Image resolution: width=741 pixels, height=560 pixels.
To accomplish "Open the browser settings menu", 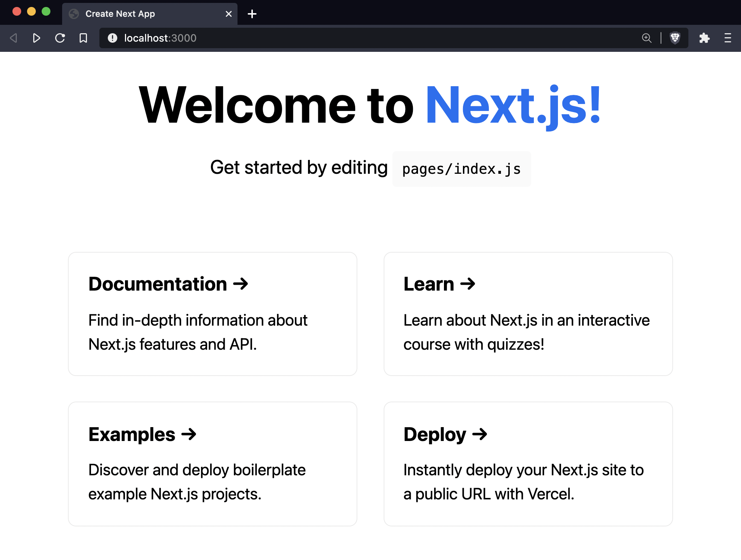I will click(x=727, y=38).
